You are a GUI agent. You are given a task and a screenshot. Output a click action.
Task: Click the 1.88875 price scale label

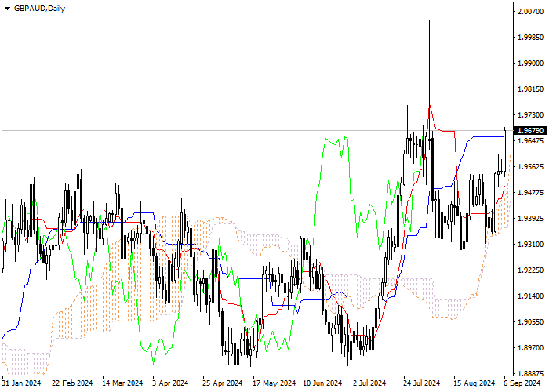[530, 374]
